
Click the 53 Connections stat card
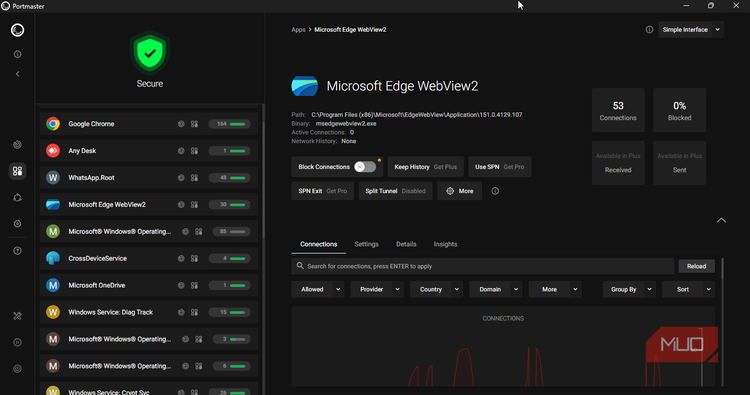click(x=618, y=110)
